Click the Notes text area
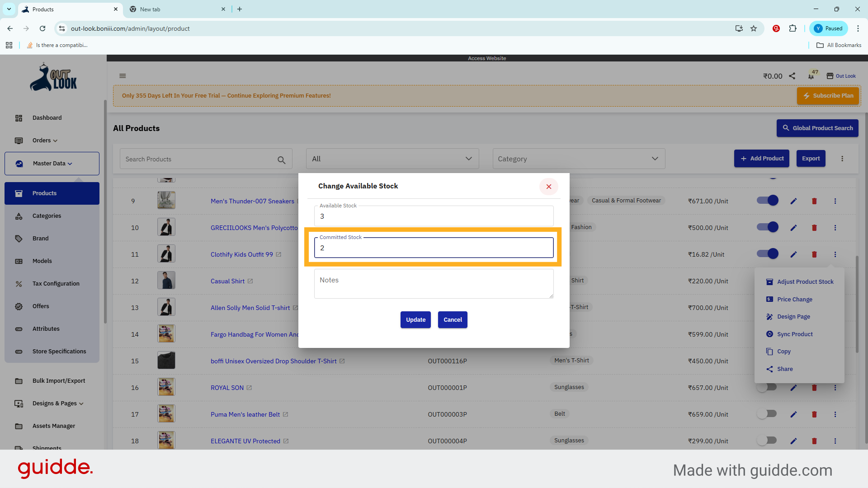The width and height of the screenshot is (868, 488). coord(434,284)
